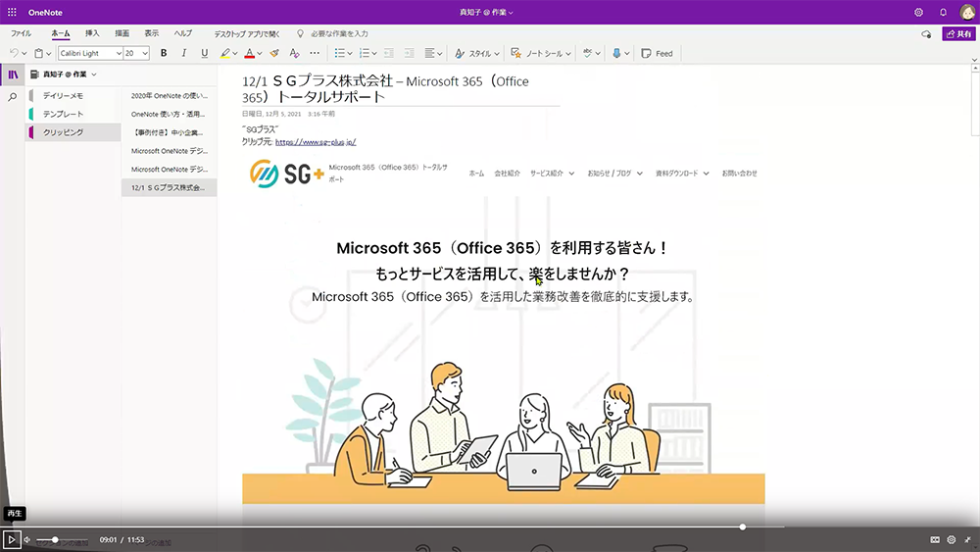980x552 pixels.
Task: Switch to the 挿入 tab
Action: (92, 33)
